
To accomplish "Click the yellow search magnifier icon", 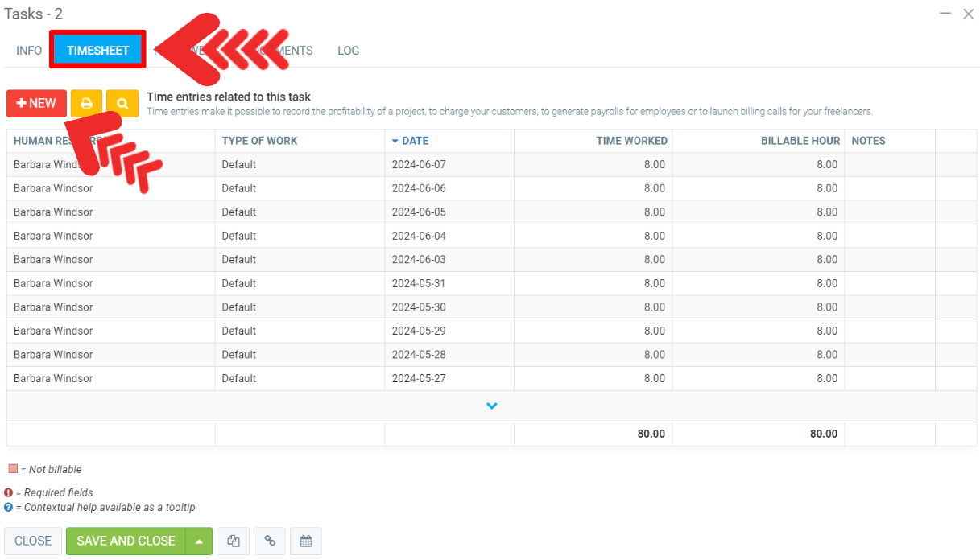I will tap(122, 104).
